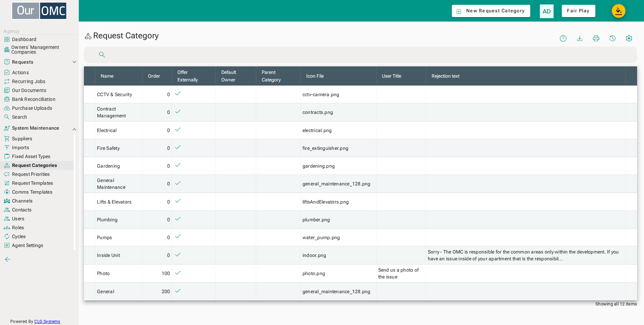Toggle Offer Externally check for Contract Management
The height and width of the screenshot is (325, 644).
click(178, 112)
